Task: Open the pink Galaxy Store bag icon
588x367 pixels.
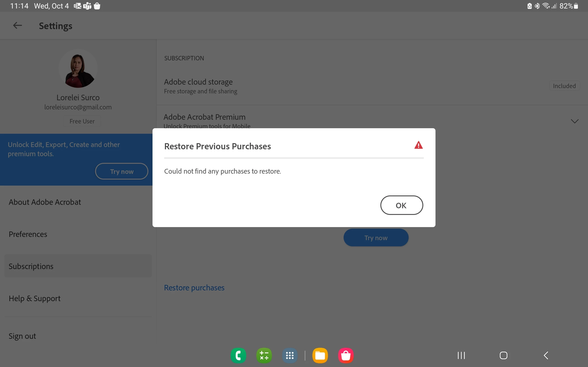Action: [x=346, y=356]
